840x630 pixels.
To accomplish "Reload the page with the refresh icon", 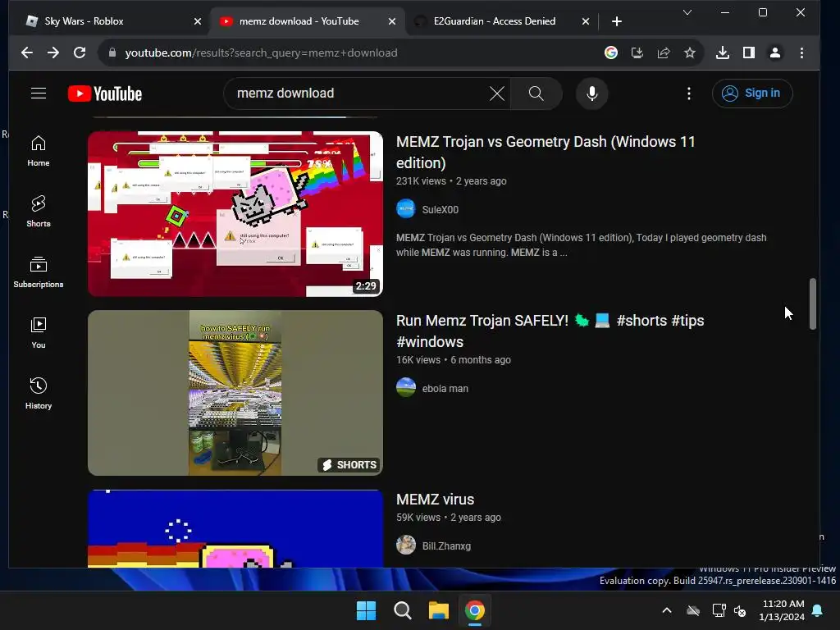I will tap(80, 52).
